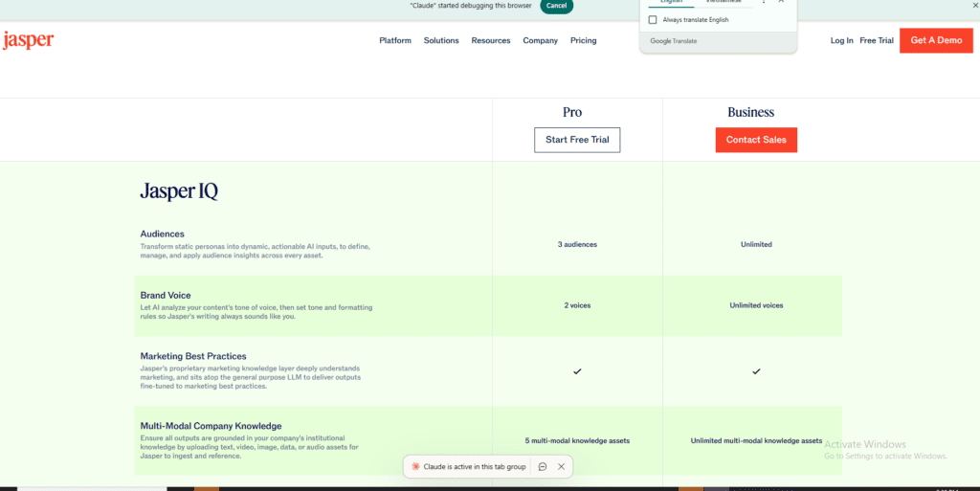Click Start Free Trial under Pro
Viewport: 980px width, 491px height.
click(577, 140)
